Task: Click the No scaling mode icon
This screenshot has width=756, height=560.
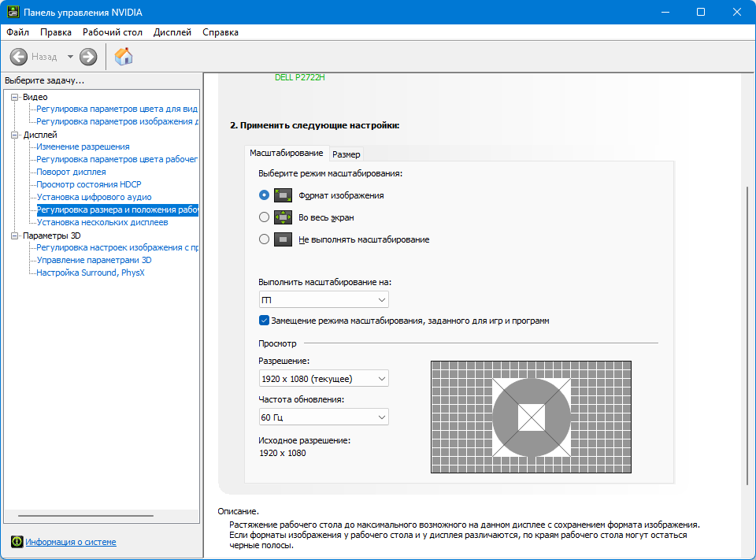Action: click(x=283, y=239)
